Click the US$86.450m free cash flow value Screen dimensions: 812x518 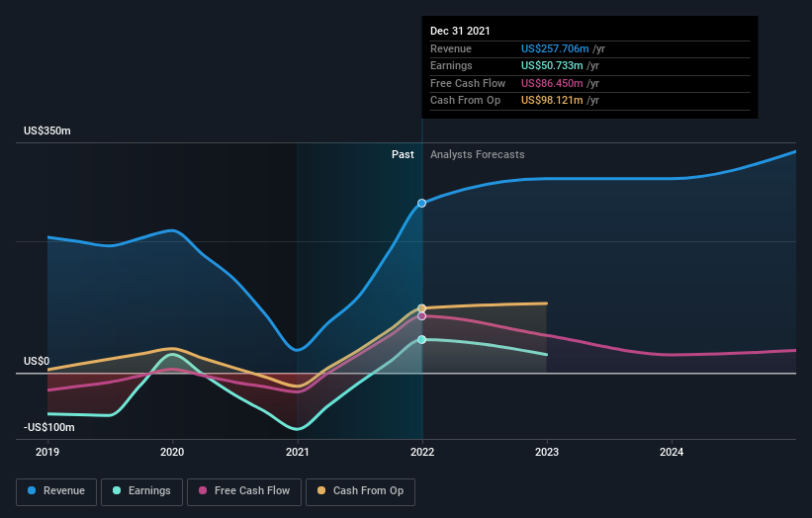coord(552,83)
